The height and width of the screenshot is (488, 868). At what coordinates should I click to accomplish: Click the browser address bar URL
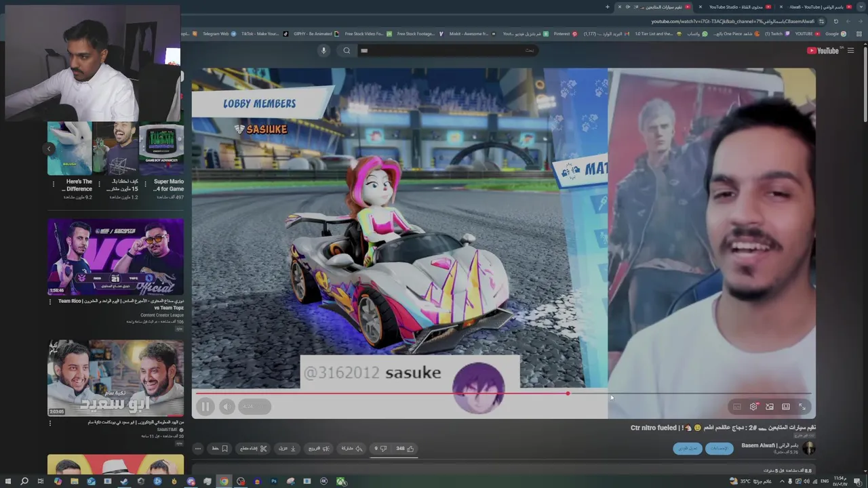tap(732, 21)
